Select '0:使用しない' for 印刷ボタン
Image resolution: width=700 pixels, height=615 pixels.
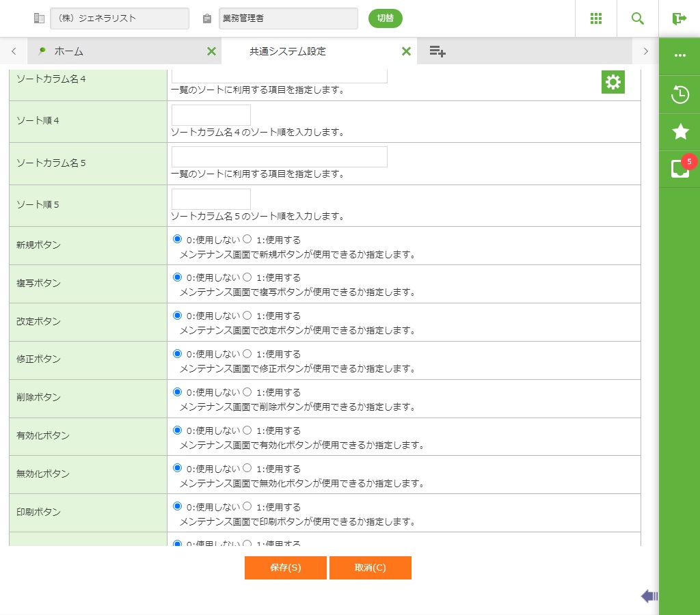point(178,507)
